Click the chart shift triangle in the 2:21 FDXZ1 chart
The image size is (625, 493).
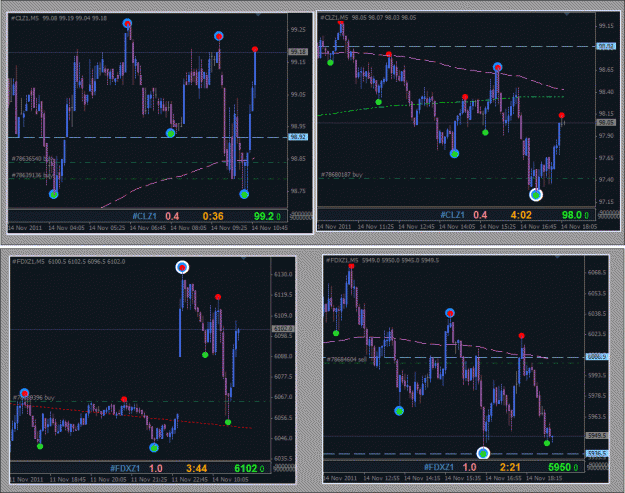click(557, 257)
